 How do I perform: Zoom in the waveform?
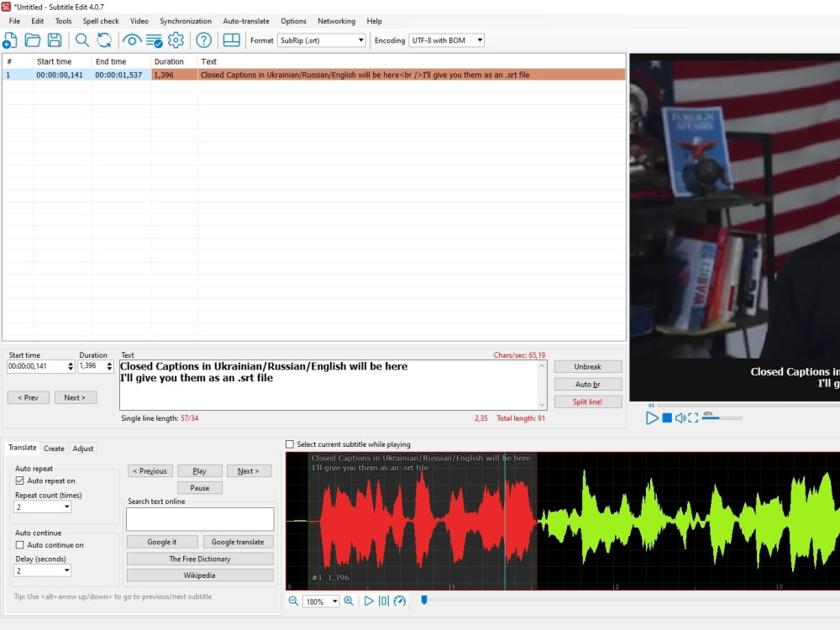pyautogui.click(x=349, y=601)
